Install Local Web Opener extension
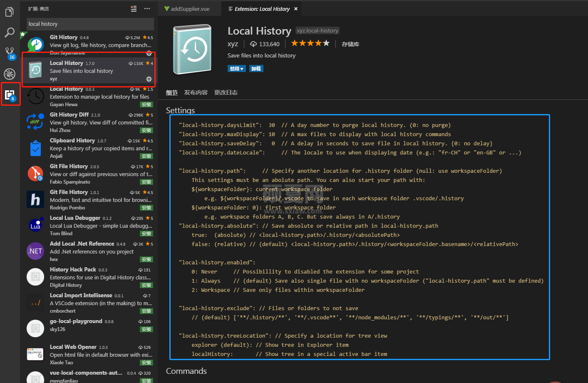Image resolution: width=588 pixels, height=383 pixels. coord(146,363)
